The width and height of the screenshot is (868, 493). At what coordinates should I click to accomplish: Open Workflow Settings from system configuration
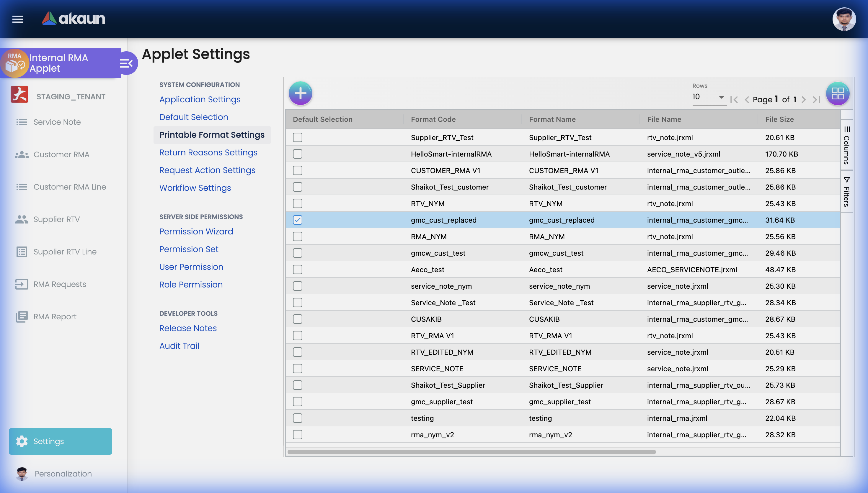tap(195, 188)
